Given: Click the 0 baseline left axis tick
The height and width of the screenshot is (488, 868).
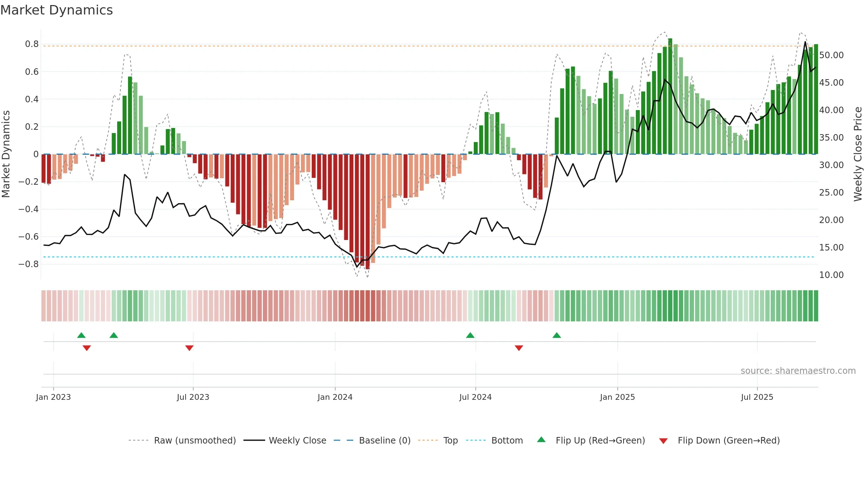Looking at the screenshot, I should (x=36, y=154).
